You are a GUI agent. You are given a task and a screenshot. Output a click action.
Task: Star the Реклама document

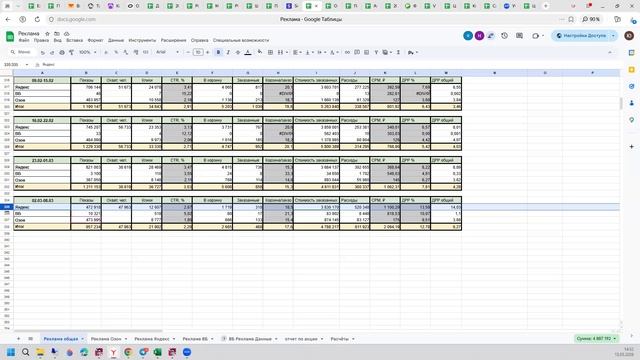(x=47, y=33)
